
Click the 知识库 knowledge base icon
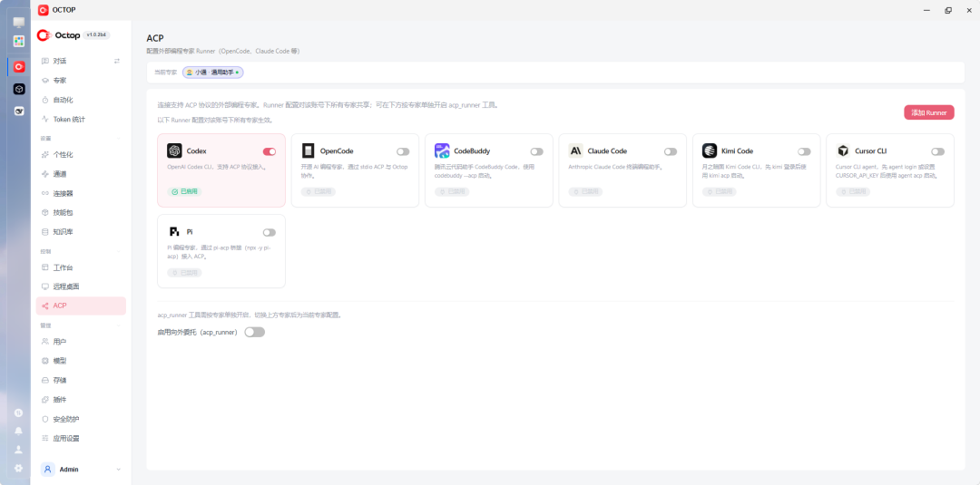pos(45,232)
